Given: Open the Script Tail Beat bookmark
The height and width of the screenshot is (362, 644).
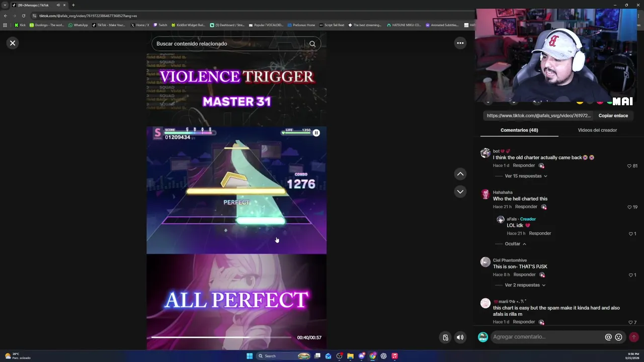Looking at the screenshot, I should (x=332, y=25).
